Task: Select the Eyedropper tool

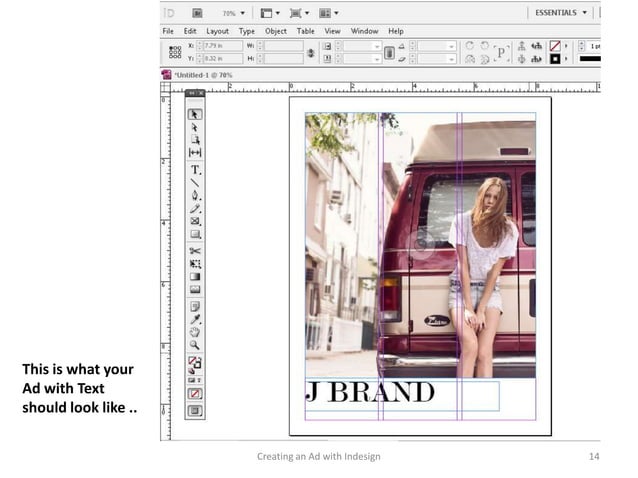Action: pos(195,319)
